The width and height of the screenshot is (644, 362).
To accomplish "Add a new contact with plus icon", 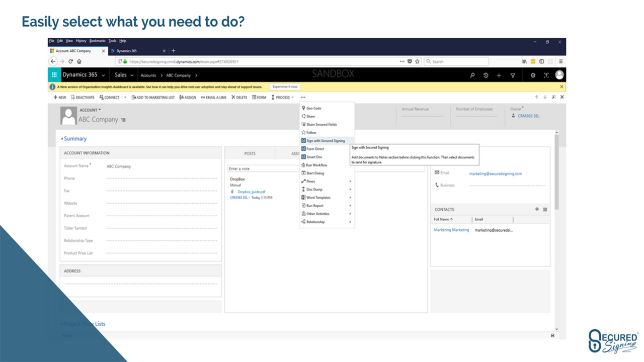I will click(537, 209).
